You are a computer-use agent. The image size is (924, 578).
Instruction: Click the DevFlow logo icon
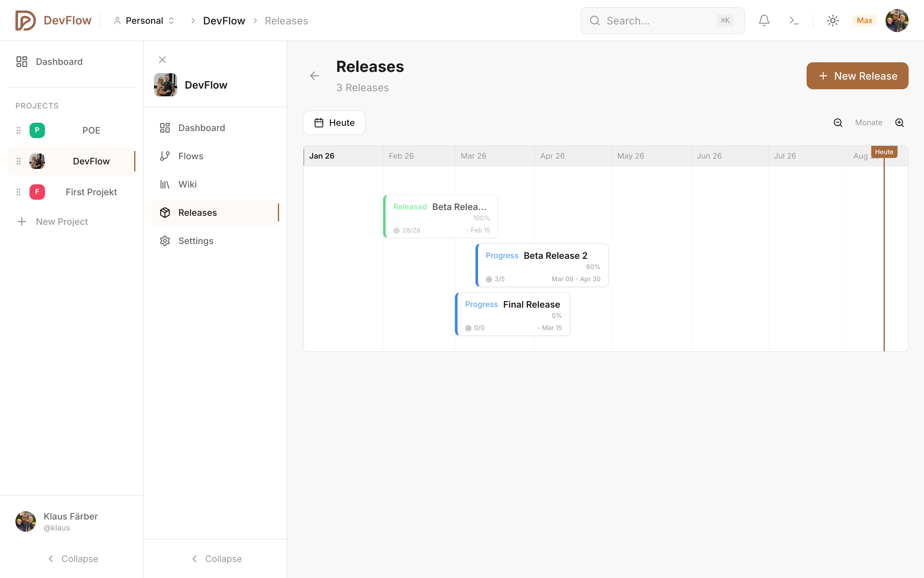(25, 20)
